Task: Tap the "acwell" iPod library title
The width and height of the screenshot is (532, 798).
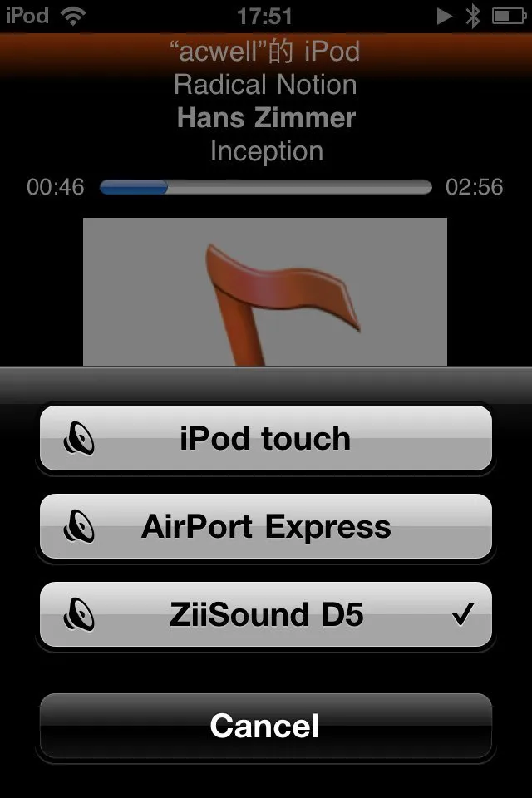Action: tap(264, 51)
